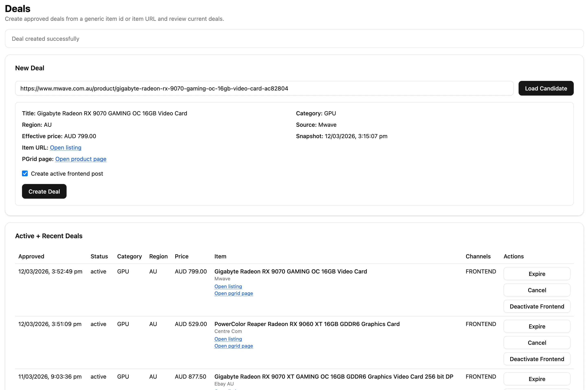This screenshot has width=588, height=390.
Task: Click the Approved column header
Action: pos(31,257)
